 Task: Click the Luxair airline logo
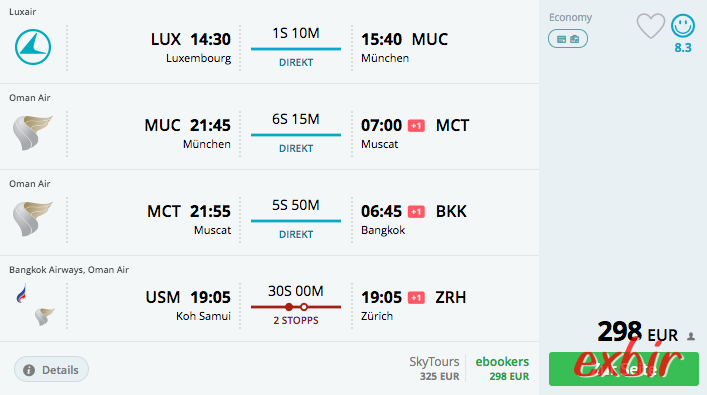click(x=33, y=47)
